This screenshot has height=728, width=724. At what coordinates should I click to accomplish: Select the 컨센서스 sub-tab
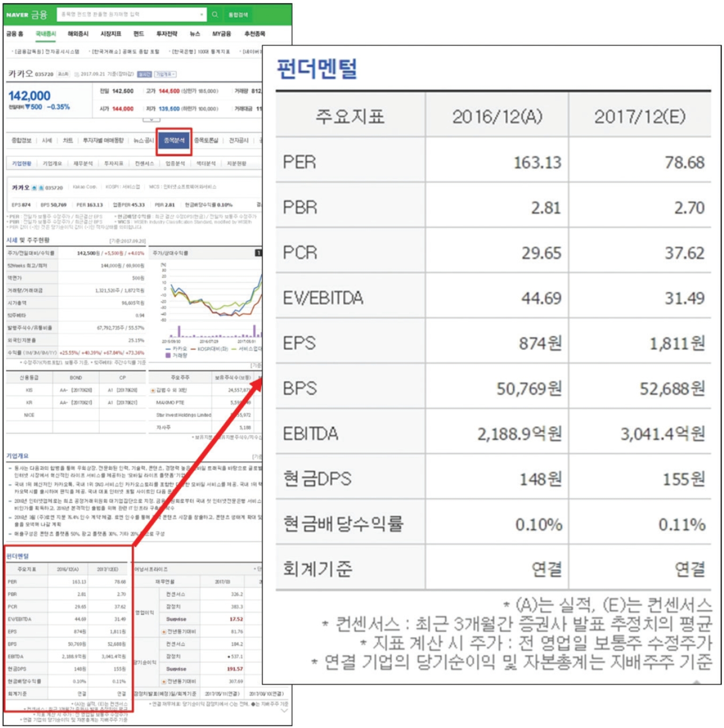[144, 164]
